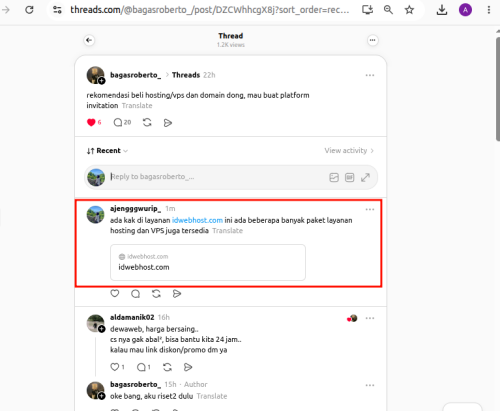
Task: Translate the 'oke bang, aku riset2 dulu' reply
Action: 212,396
